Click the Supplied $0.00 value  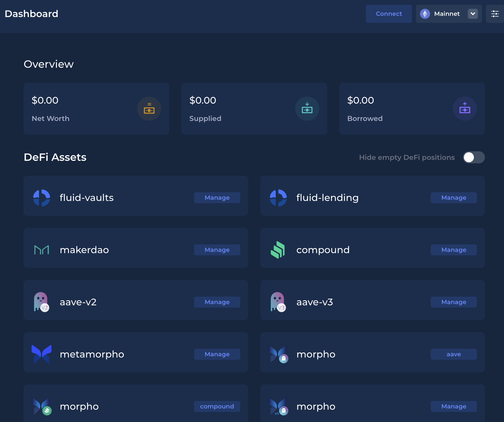[x=203, y=100]
